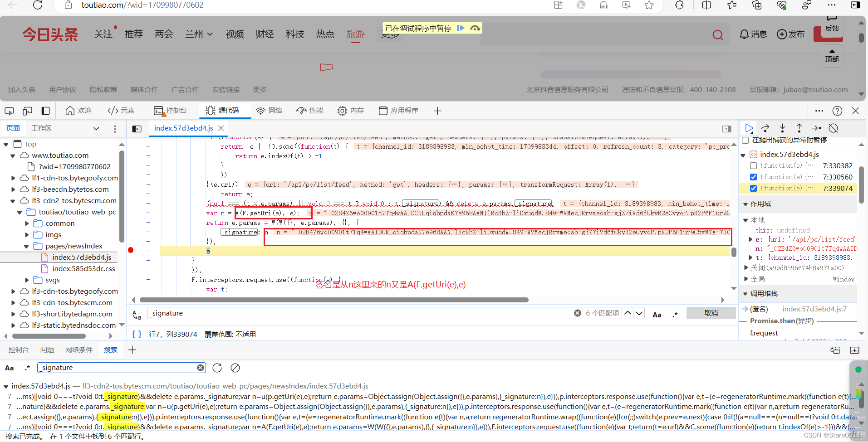Open 财经 navigation link
The image size is (868, 442).
tap(265, 34)
